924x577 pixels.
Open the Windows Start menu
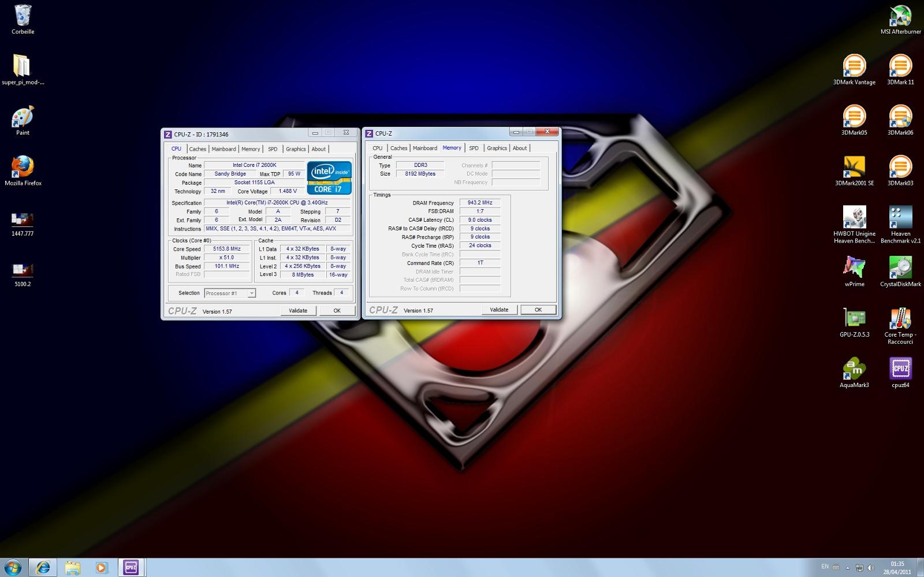13,567
